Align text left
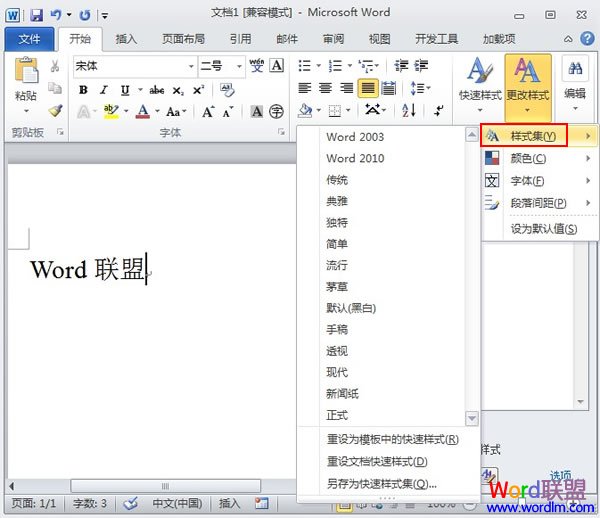The width and height of the screenshot is (600, 518). 305,88
